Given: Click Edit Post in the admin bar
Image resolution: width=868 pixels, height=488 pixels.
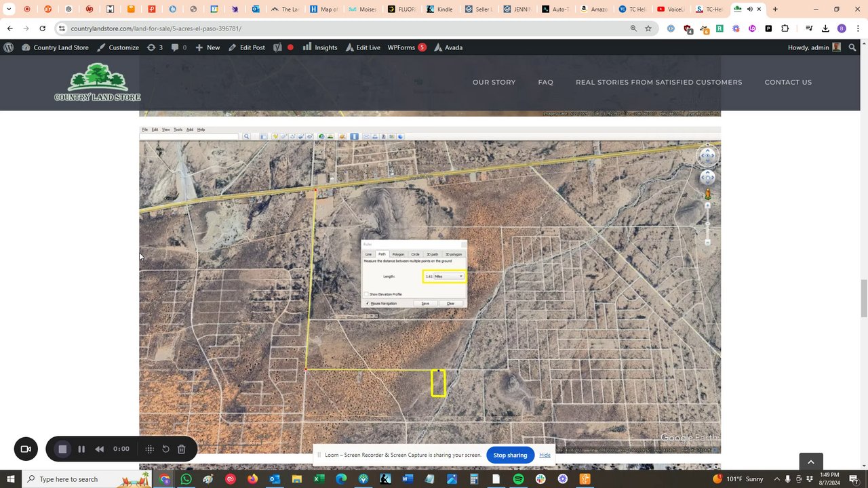Looking at the screenshot, I should click(246, 47).
